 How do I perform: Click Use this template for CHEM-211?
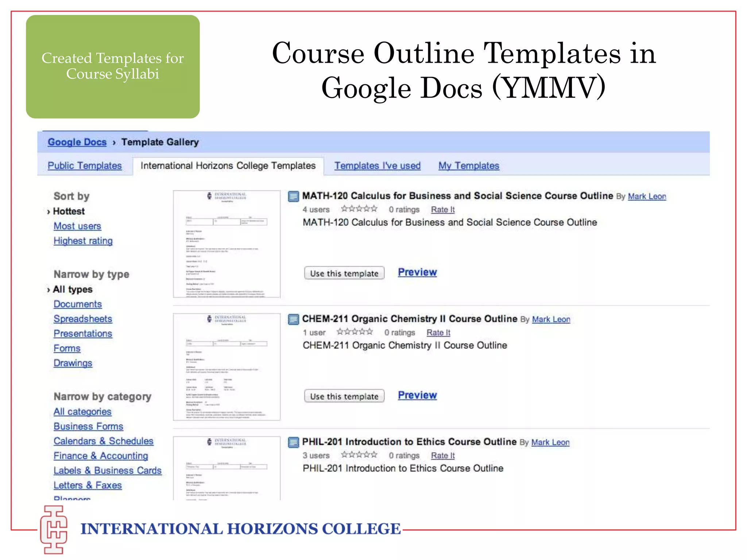click(x=344, y=396)
